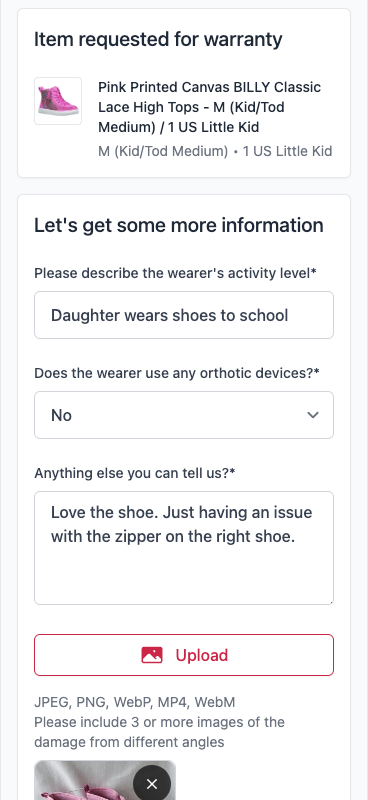Click the Upload button text

point(202,655)
